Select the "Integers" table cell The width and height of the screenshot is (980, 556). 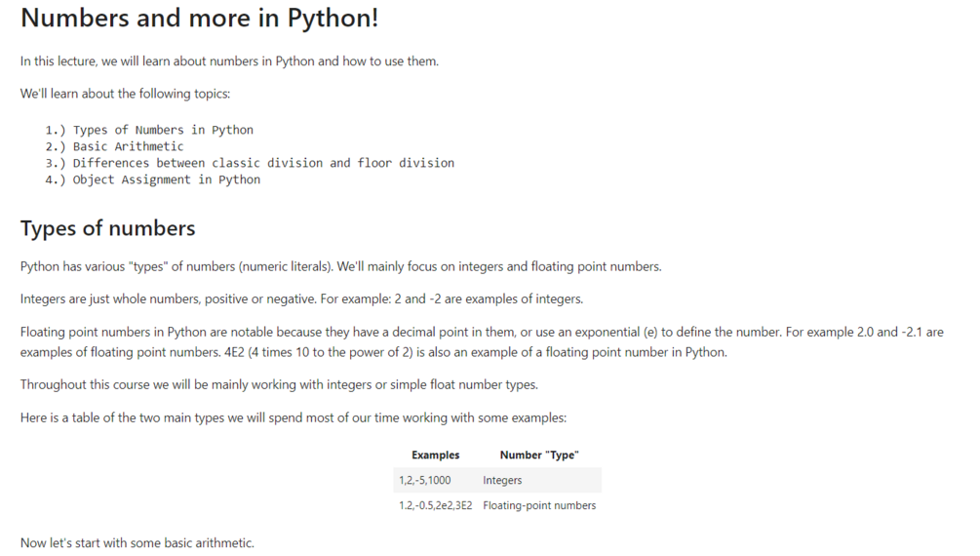(502, 480)
